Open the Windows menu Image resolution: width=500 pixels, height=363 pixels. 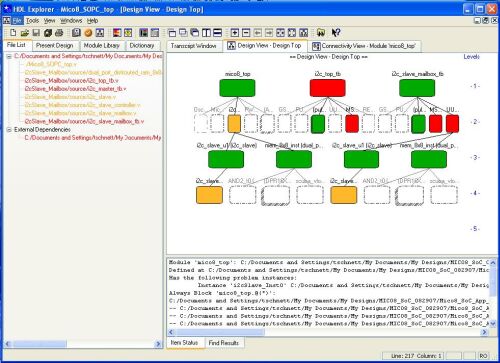pos(71,21)
